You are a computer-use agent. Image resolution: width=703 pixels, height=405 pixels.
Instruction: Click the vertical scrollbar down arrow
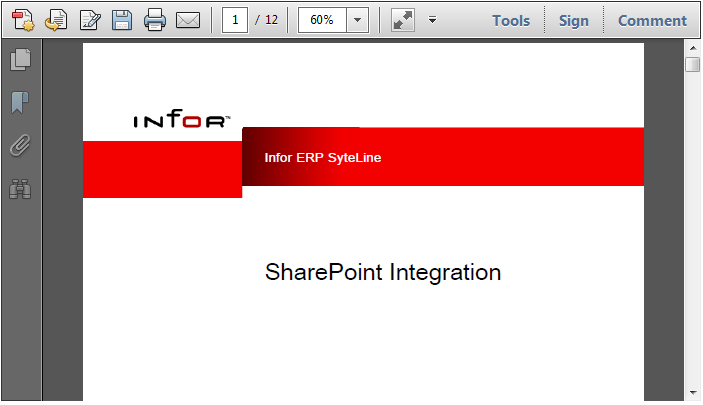692,392
